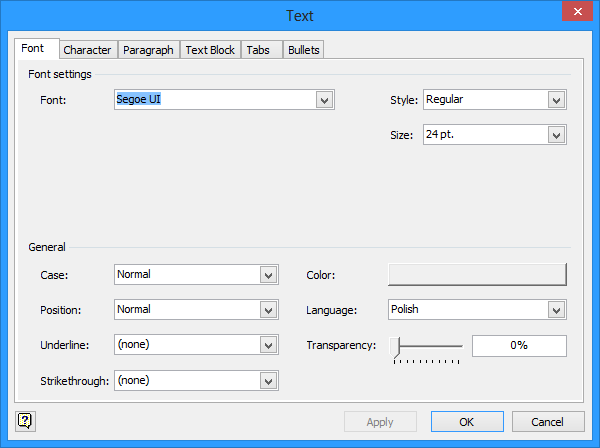
Task: Expand the Strikethrough dropdown
Action: 268,380
